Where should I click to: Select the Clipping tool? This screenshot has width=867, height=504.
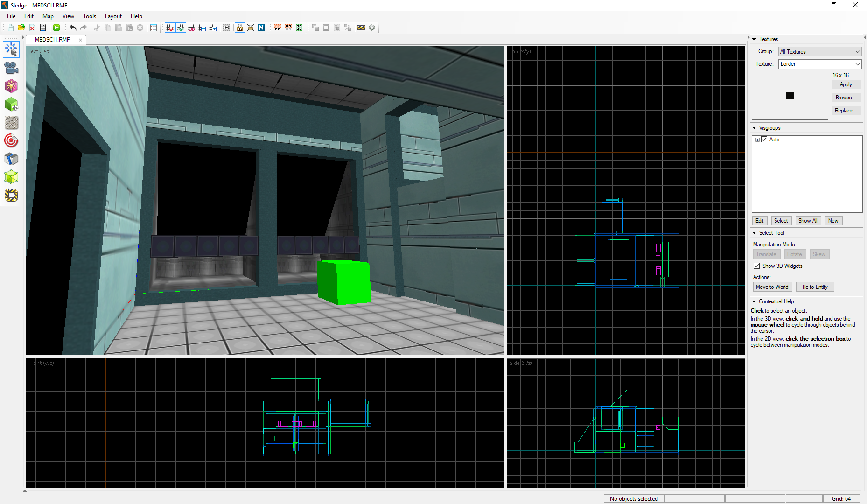(11, 159)
